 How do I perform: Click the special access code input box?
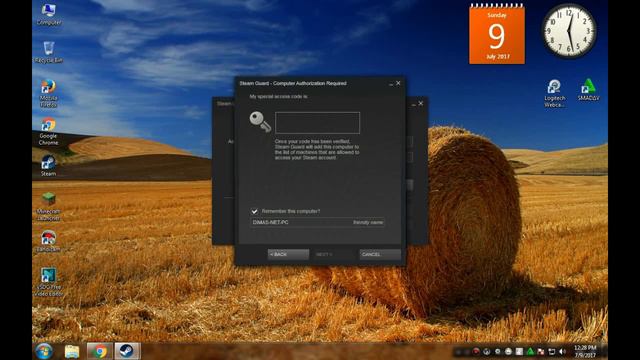318,123
